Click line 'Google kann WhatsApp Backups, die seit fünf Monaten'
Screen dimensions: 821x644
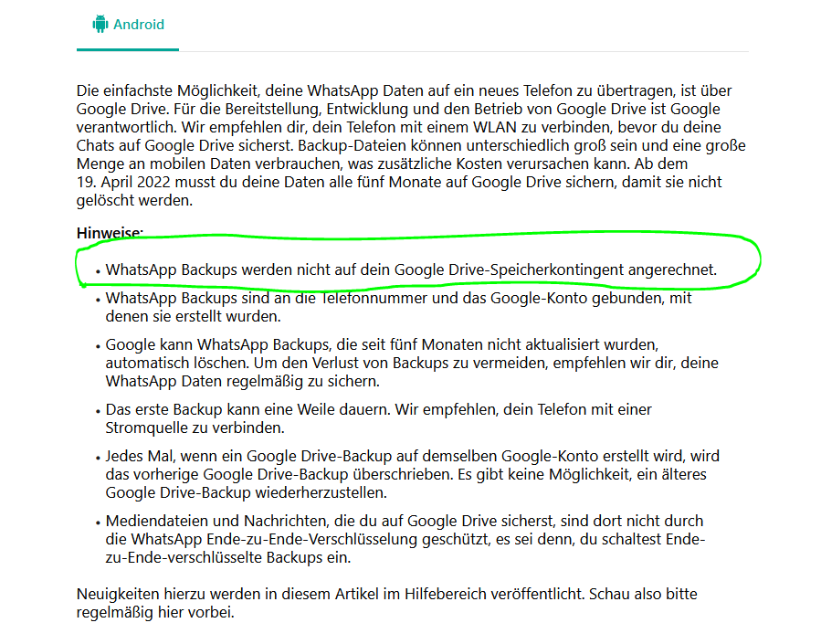pyautogui.click(x=383, y=344)
